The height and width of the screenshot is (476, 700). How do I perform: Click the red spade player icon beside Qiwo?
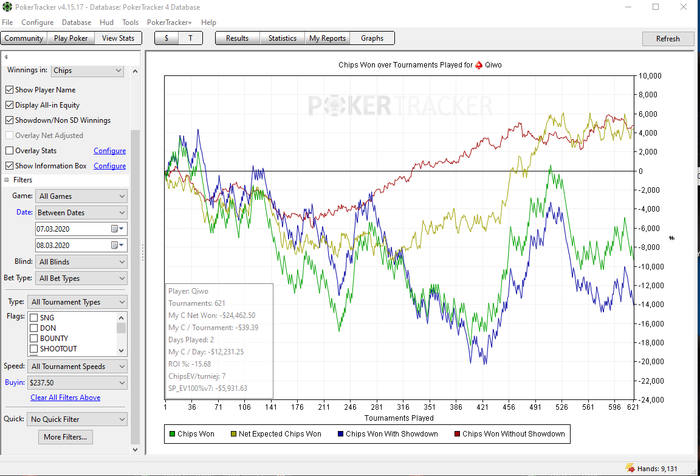pos(479,65)
